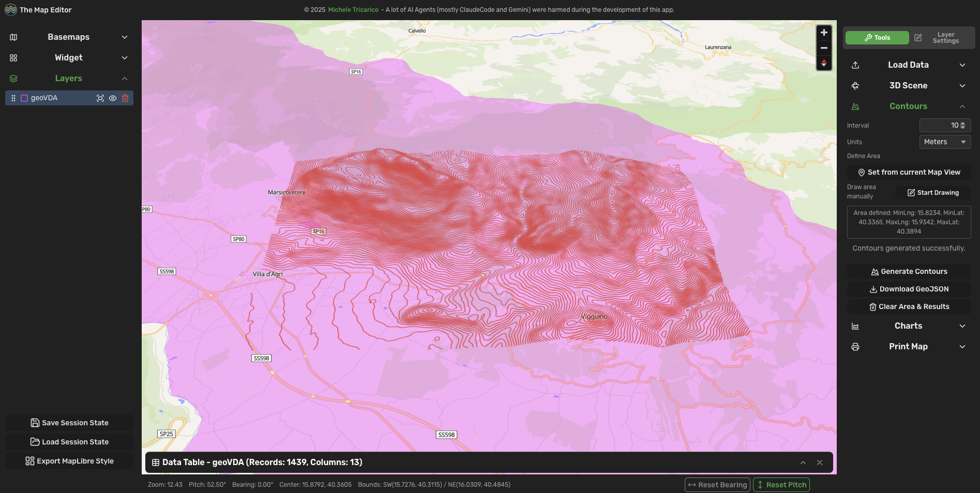Click the compass pitch control below zoom buttons
This screenshot has height=493, width=980.
click(824, 63)
